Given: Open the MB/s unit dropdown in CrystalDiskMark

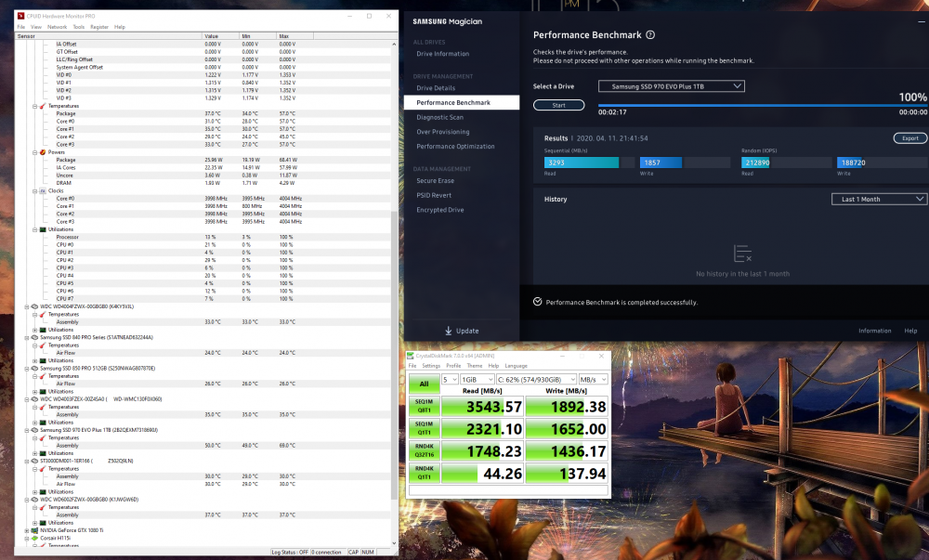Looking at the screenshot, I should (593, 380).
